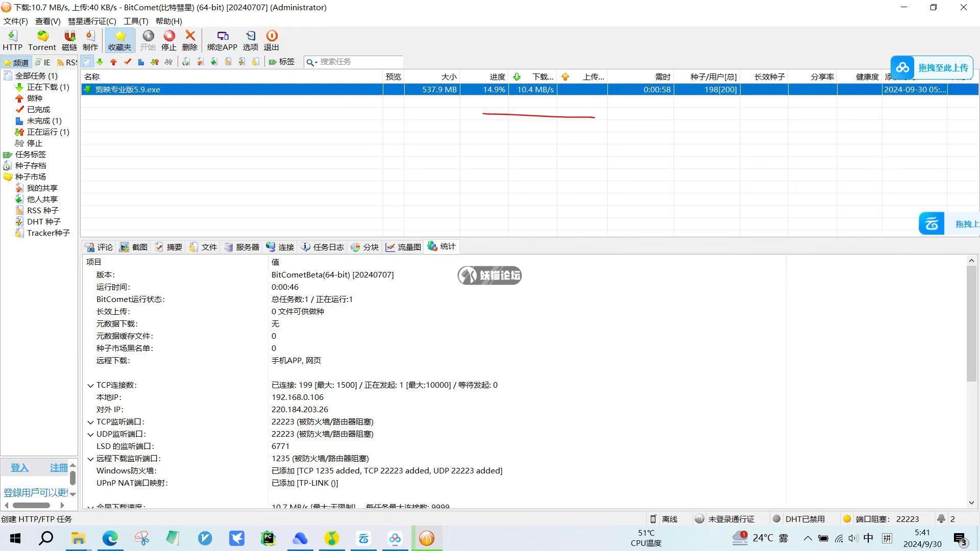Open the 帮助(H) menu

click(x=168, y=21)
